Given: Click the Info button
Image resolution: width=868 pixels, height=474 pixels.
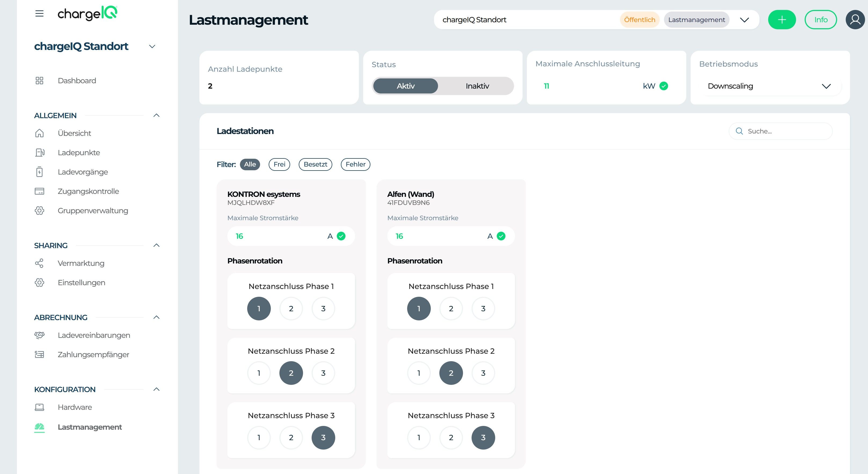Looking at the screenshot, I should tap(820, 20).
